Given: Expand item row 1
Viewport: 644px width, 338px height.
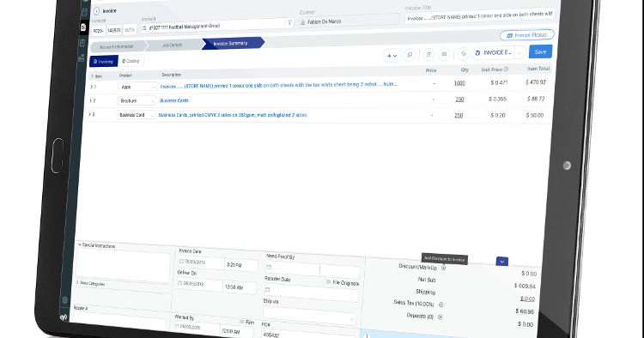Looking at the screenshot, I should click(91, 87).
